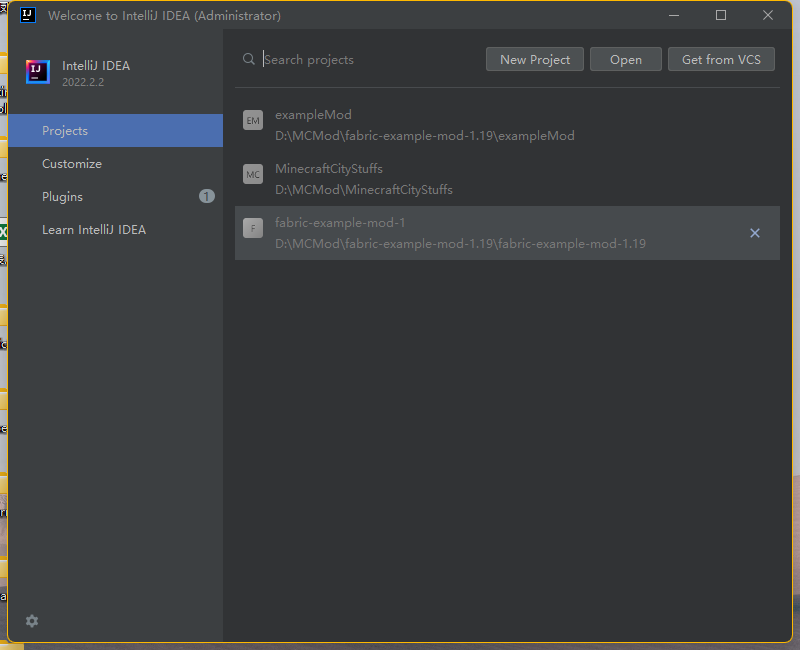
Task: Click the Plugins update badge showing 1
Action: coord(207,196)
